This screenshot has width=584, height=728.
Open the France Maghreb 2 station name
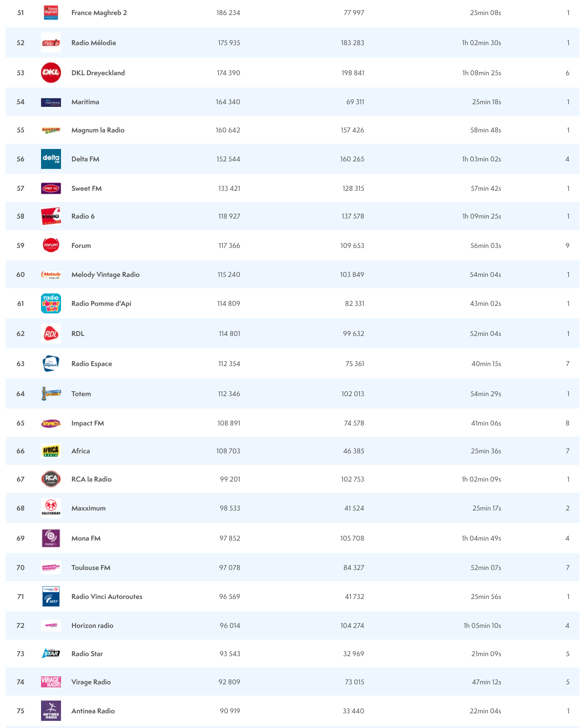[99, 13]
